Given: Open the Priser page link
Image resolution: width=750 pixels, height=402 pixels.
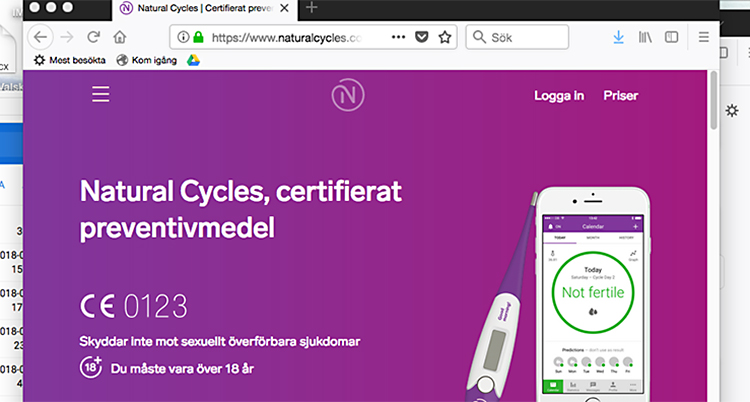Looking at the screenshot, I should point(620,96).
